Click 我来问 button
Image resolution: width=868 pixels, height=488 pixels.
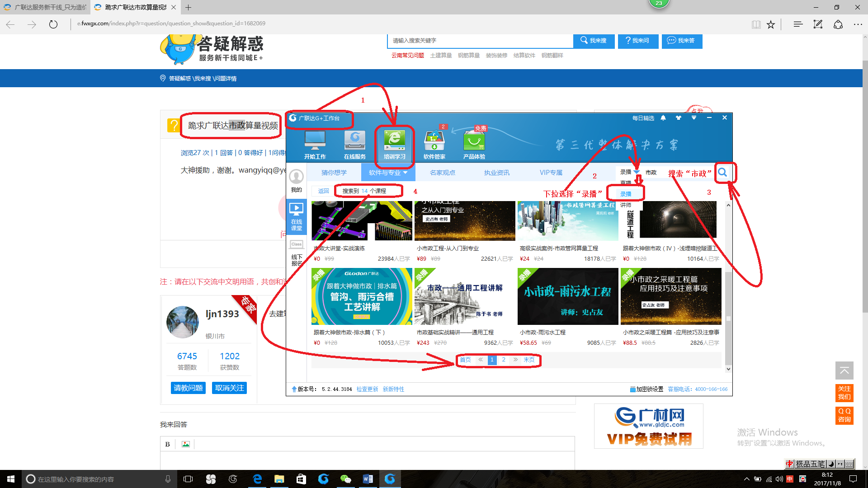(x=638, y=41)
